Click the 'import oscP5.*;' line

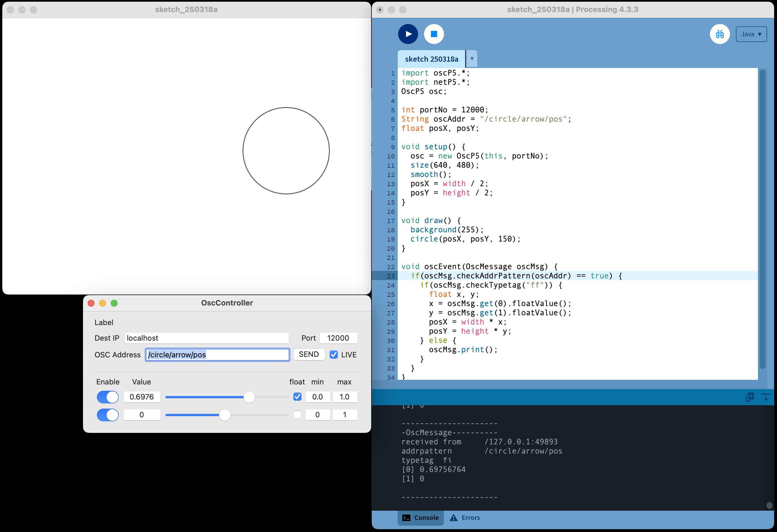435,73
